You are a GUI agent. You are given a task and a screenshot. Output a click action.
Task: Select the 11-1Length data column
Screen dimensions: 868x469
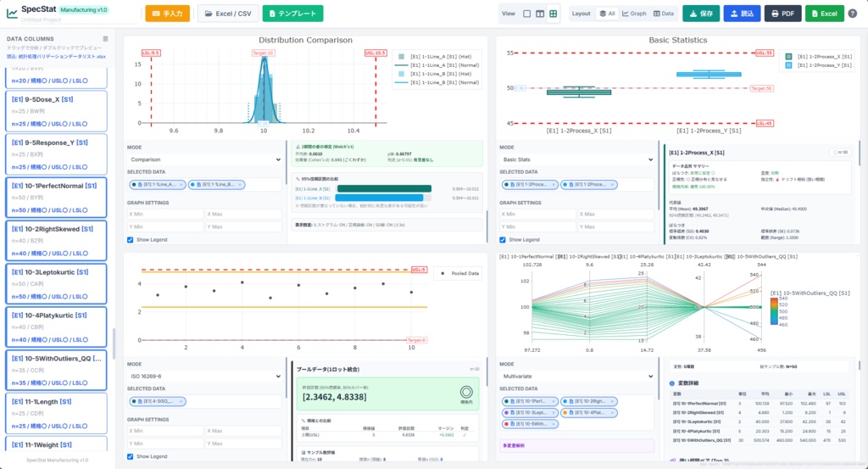(56, 414)
